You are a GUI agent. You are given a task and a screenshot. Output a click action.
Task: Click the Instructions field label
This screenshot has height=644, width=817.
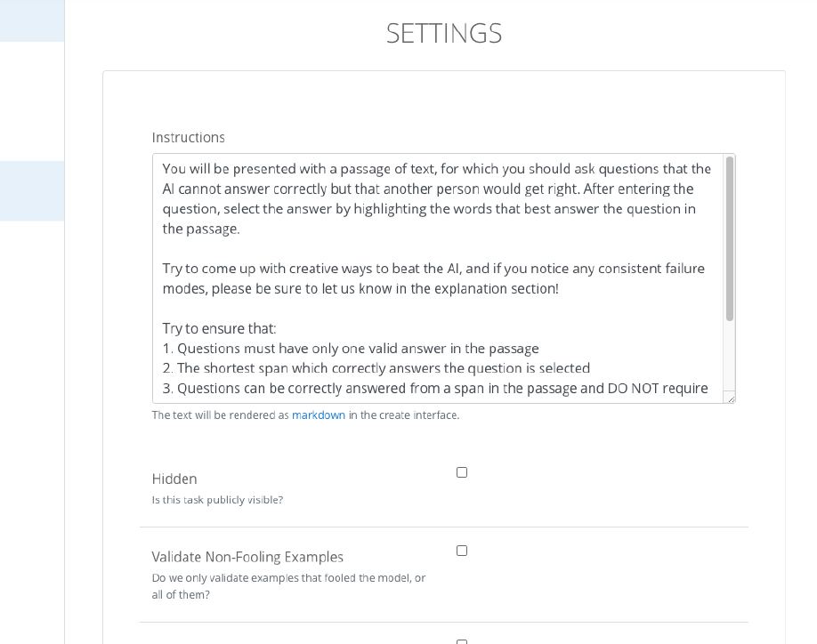(x=188, y=138)
